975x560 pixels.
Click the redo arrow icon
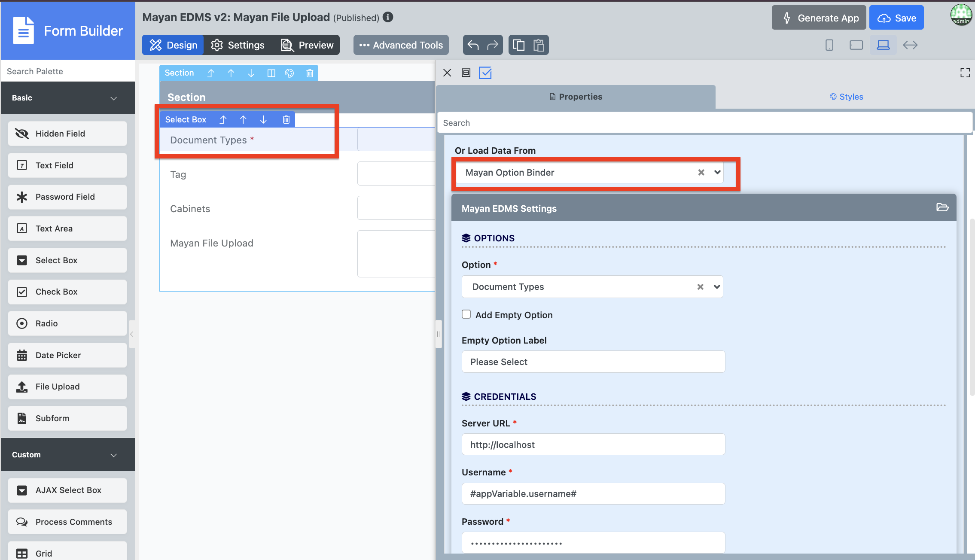click(x=492, y=45)
